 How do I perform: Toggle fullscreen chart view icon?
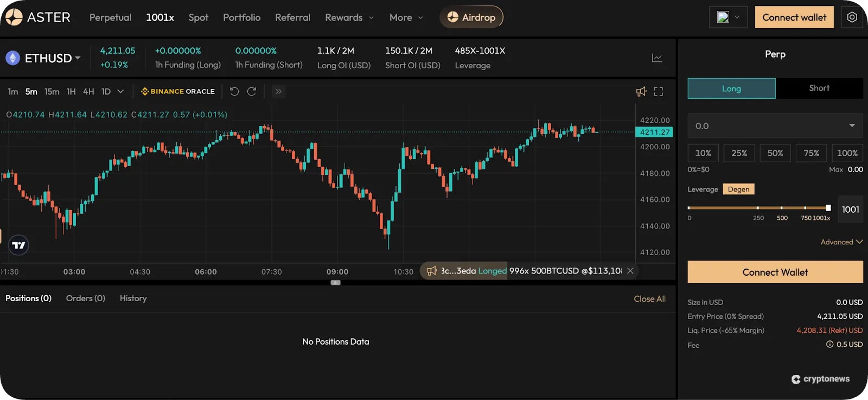point(658,91)
